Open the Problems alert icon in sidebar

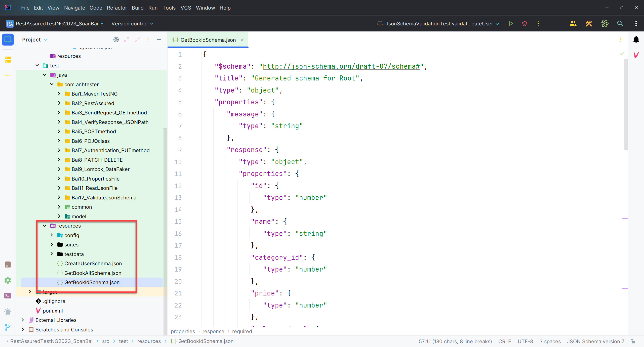[x=8, y=312]
